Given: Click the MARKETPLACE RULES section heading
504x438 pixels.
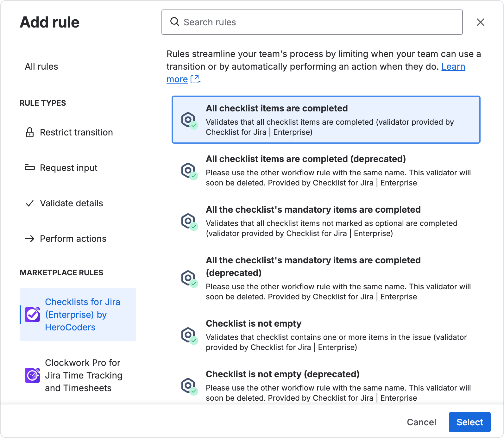Looking at the screenshot, I should point(61,273).
